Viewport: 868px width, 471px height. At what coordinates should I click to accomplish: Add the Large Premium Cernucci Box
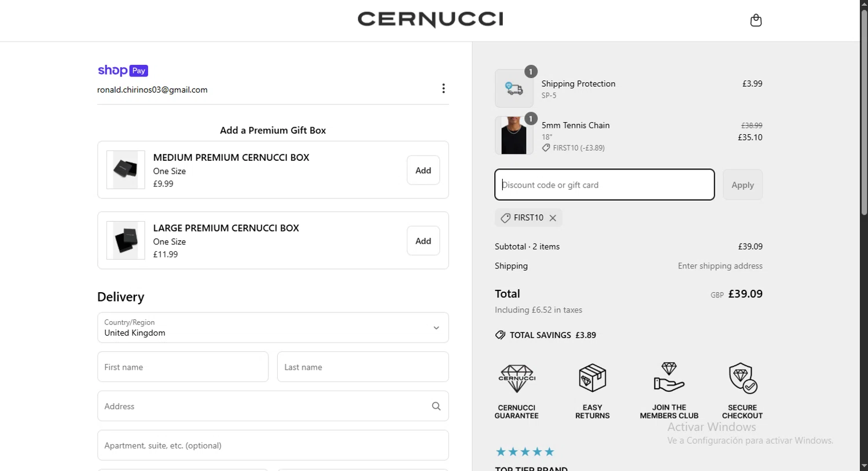[x=423, y=241]
